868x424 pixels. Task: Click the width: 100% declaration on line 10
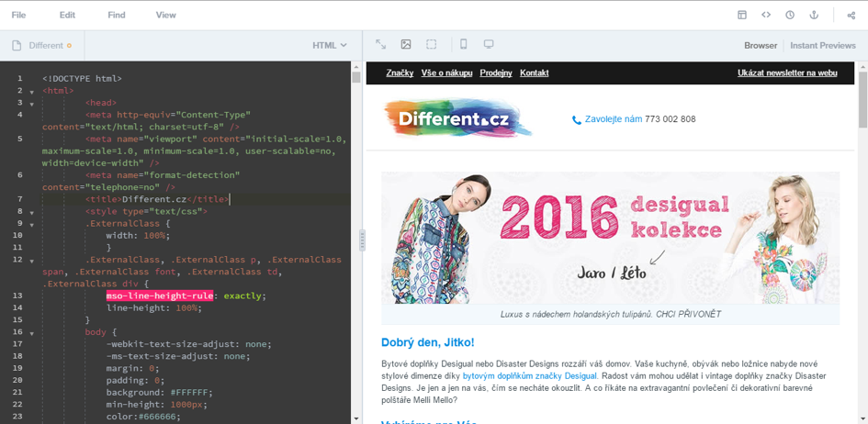click(138, 235)
